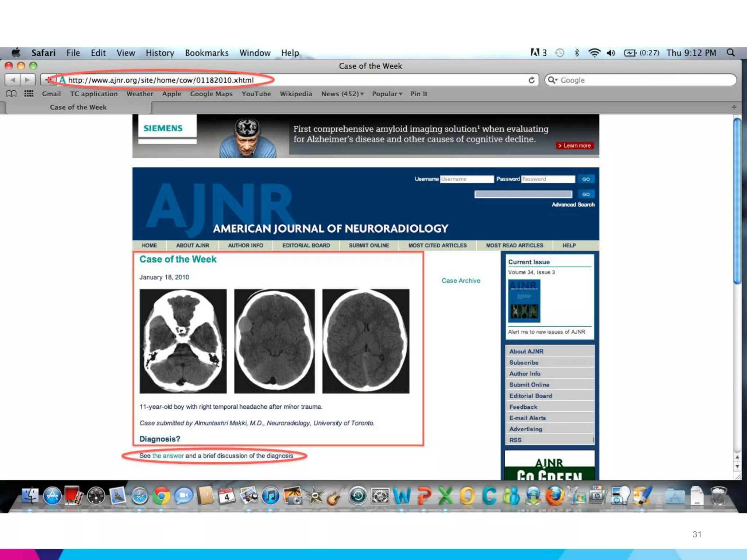Image resolution: width=747 pixels, height=560 pixels.
Task: Click the first CT scan thumbnail
Action: pyautogui.click(x=183, y=341)
